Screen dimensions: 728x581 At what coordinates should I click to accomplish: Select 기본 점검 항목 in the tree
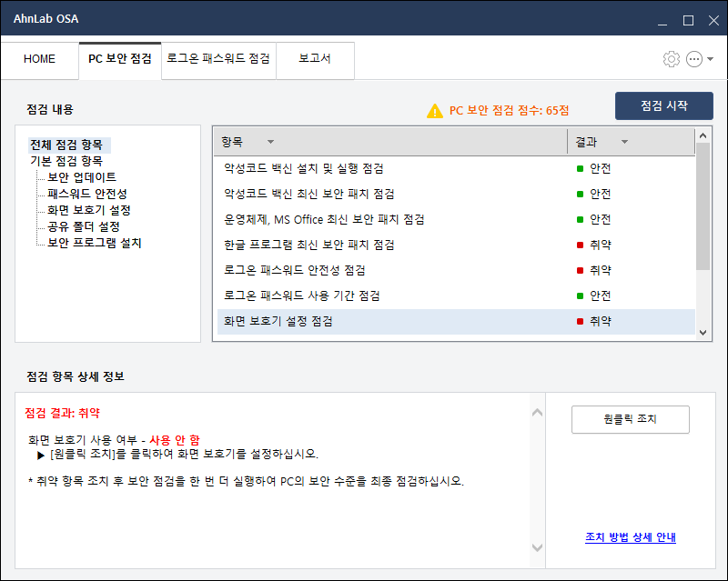[66, 161]
